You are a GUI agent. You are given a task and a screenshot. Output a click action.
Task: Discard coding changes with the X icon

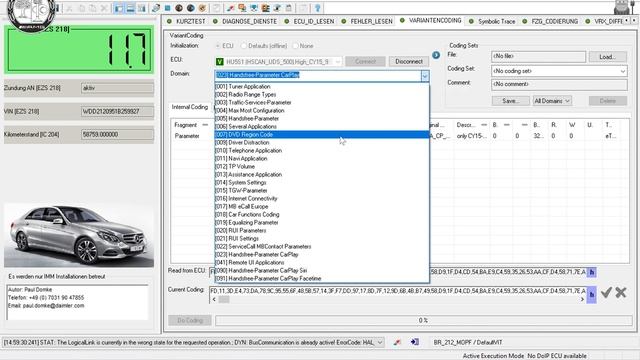coord(621,292)
